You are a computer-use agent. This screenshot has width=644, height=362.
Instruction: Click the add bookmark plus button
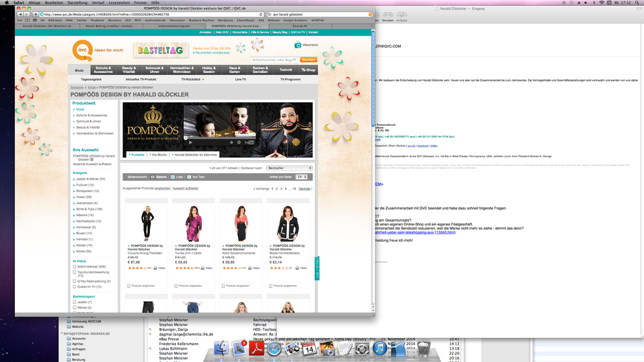(x=35, y=14)
